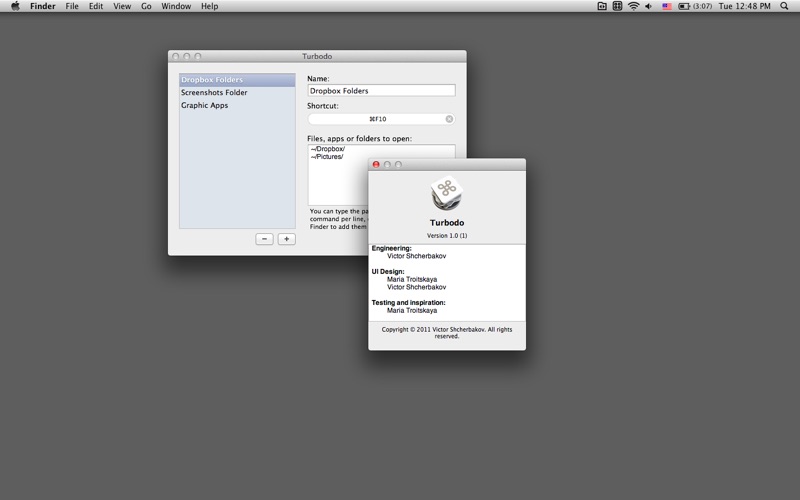
Task: Open Spotlight search magnifier
Action: pos(784,6)
